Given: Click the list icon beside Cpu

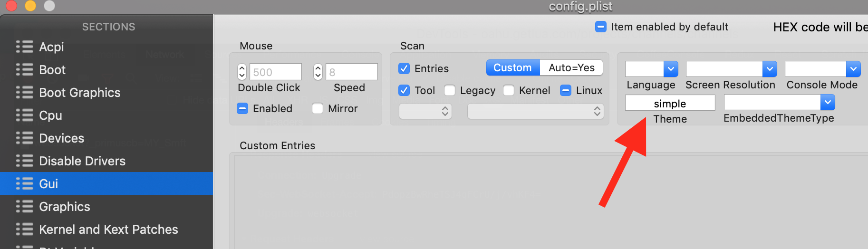Looking at the screenshot, I should (24, 115).
